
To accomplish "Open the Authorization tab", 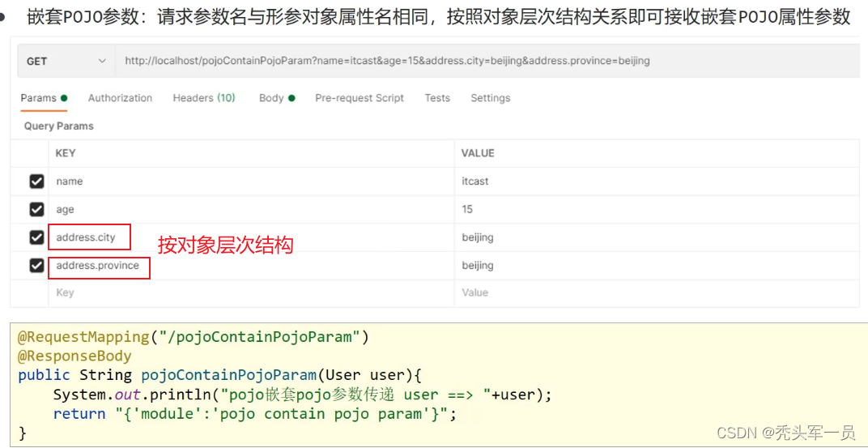I will pyautogui.click(x=120, y=98).
